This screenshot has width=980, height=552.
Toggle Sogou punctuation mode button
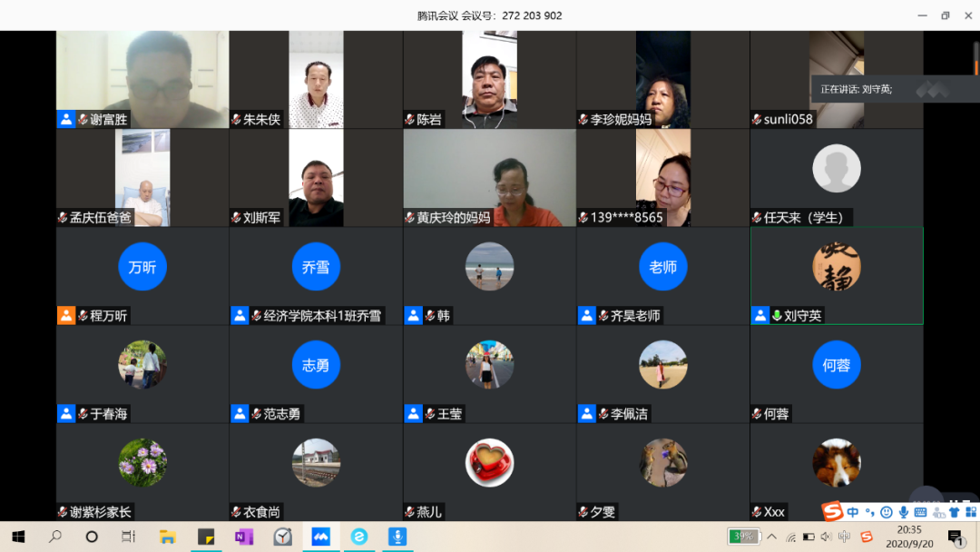[x=869, y=513]
